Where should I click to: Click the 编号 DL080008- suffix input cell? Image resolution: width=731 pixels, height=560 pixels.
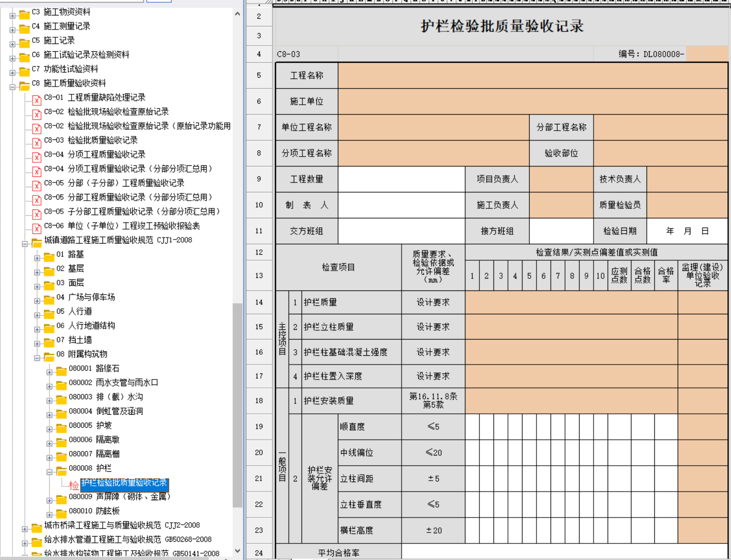pos(707,54)
